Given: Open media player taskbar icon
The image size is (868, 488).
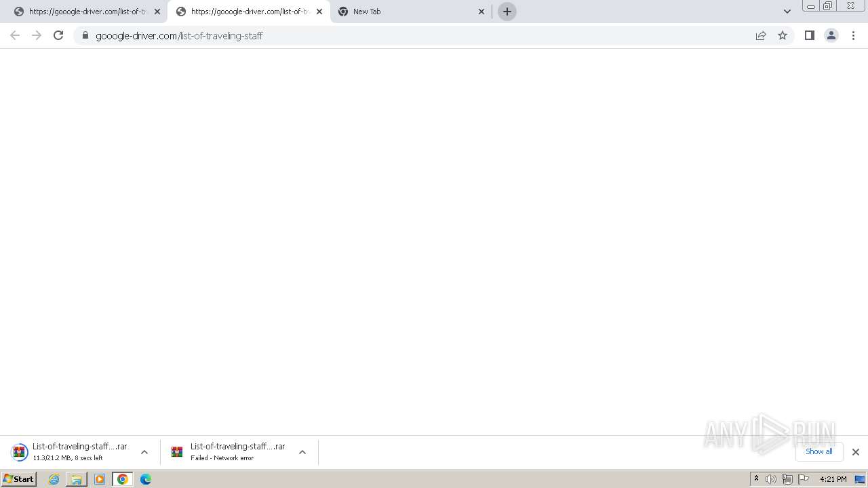Looking at the screenshot, I should click(x=100, y=479).
